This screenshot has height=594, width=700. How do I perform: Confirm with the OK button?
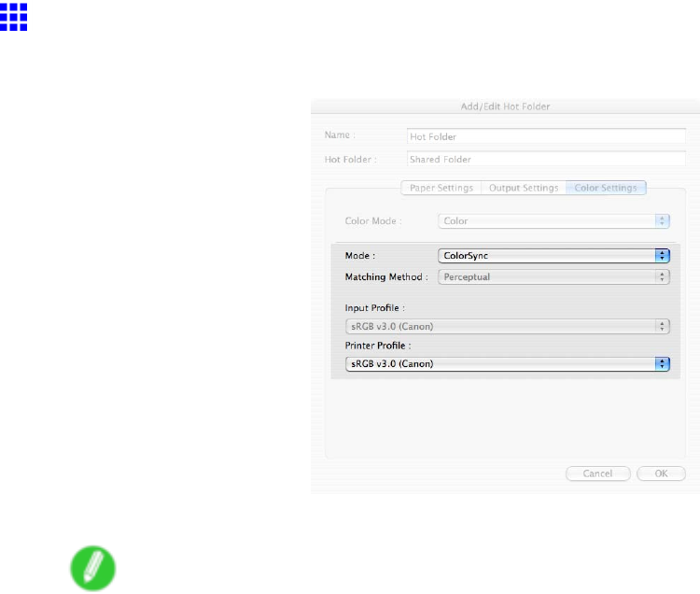click(x=661, y=474)
